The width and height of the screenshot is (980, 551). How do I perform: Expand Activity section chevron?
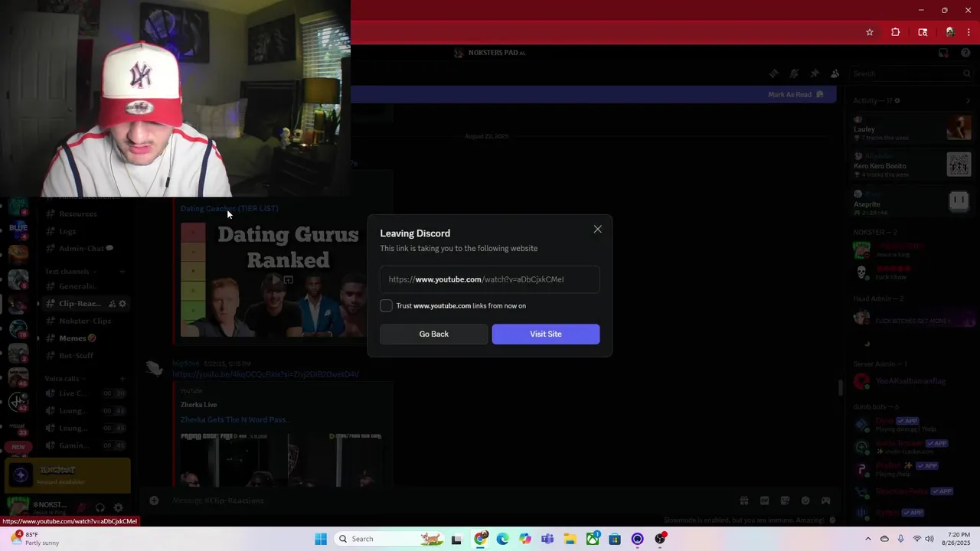968,100
